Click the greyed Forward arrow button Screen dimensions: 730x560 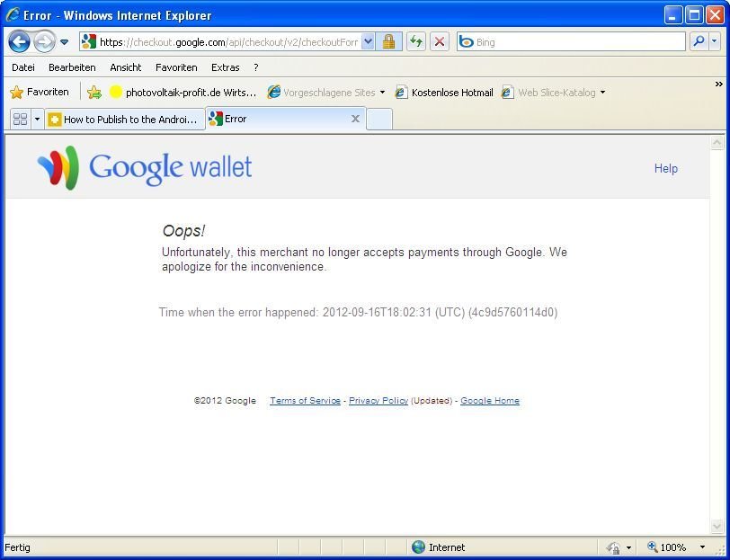coord(44,42)
